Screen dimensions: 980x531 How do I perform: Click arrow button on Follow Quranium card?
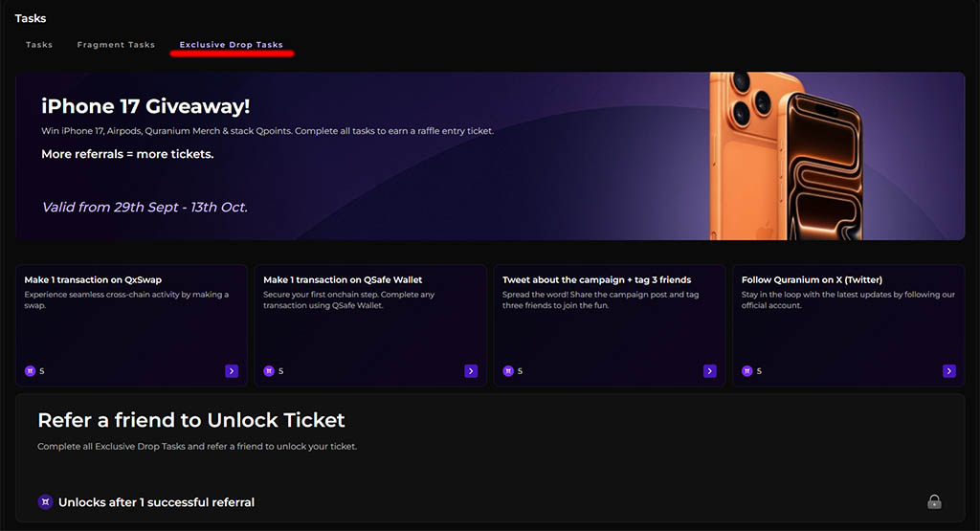click(x=948, y=371)
